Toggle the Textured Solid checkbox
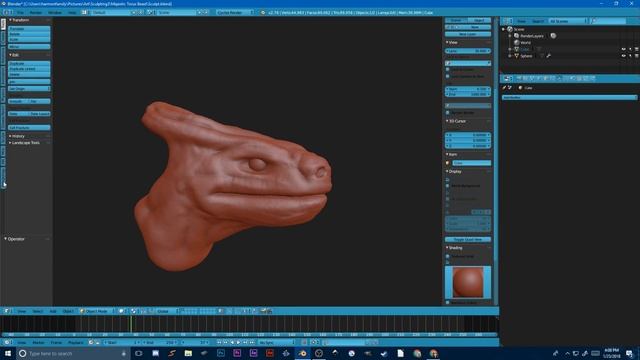The width and height of the screenshot is (640, 360). 448,256
